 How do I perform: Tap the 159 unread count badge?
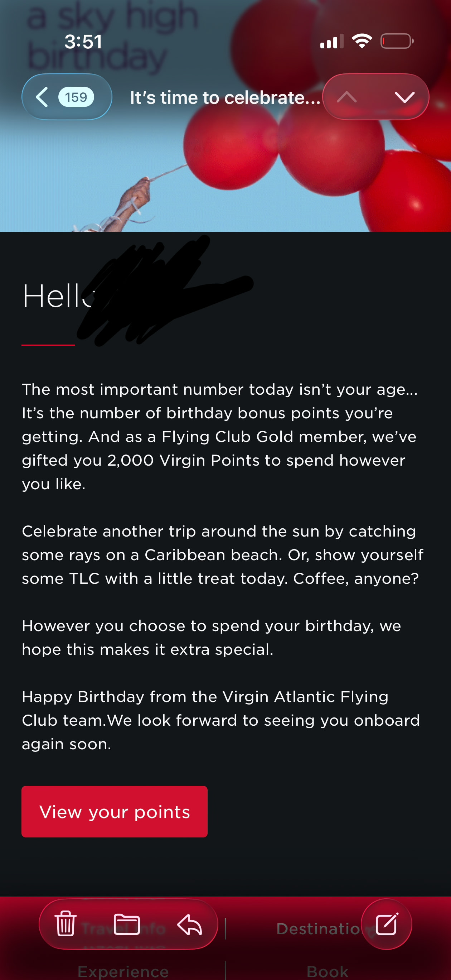click(x=76, y=97)
